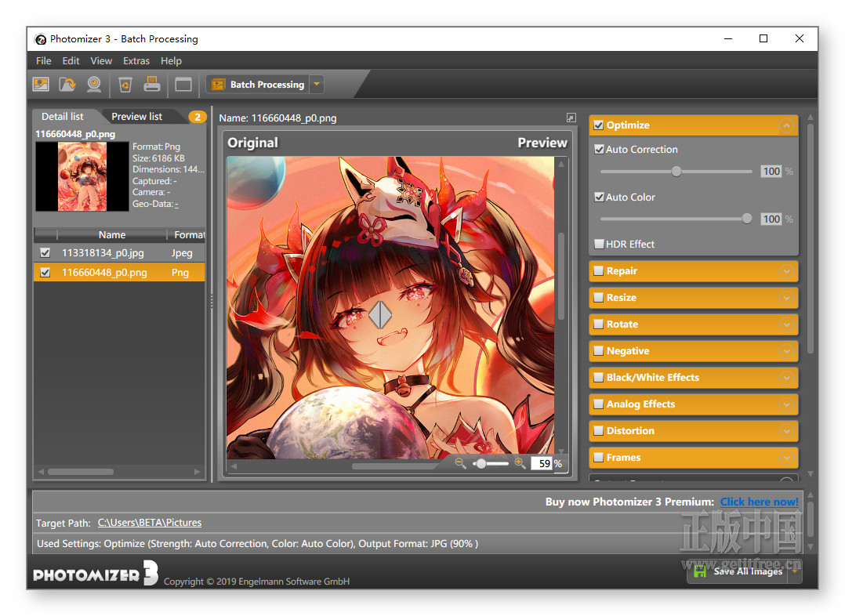Switch to the Detail list tab

pyautogui.click(x=63, y=117)
